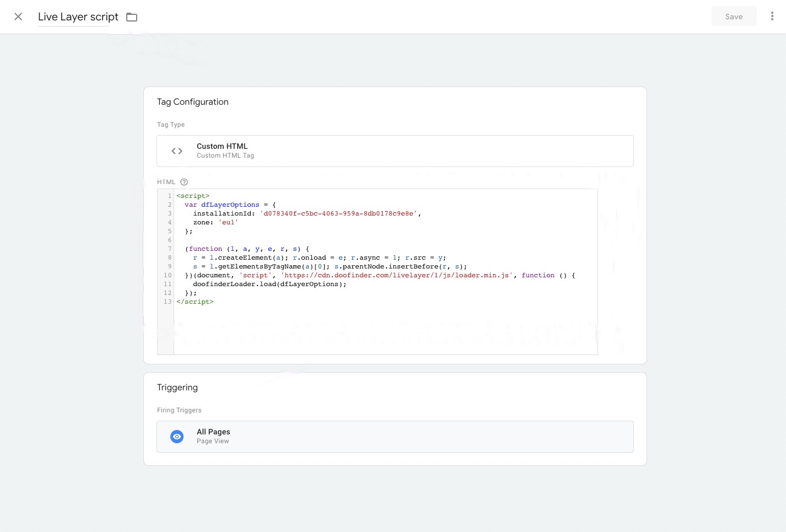Click the getElementsByTagName code line

point(330,266)
